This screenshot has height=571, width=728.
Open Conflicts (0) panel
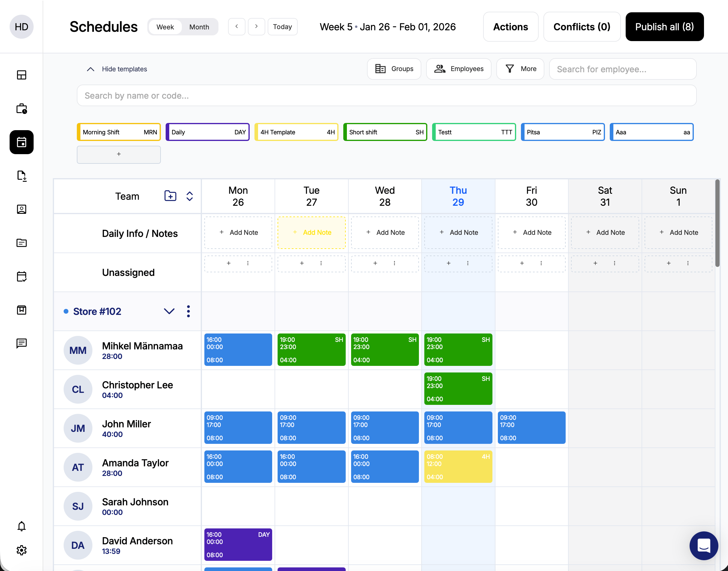click(582, 27)
